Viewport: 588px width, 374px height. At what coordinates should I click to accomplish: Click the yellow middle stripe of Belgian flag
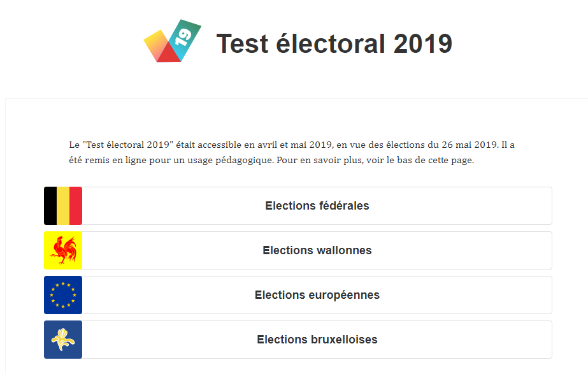63,206
